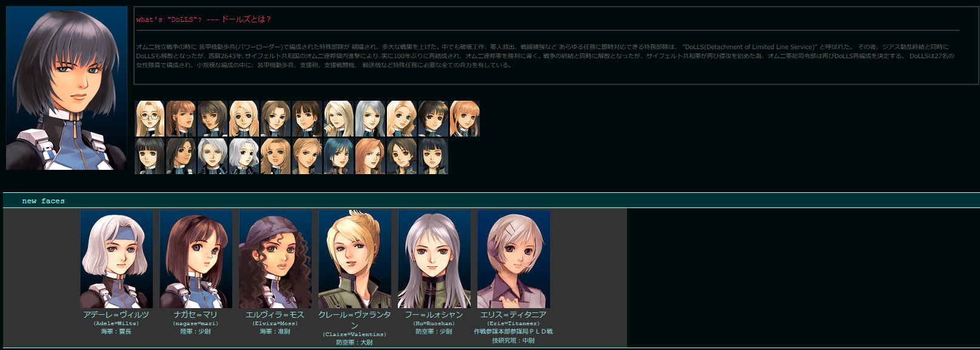Select the long black straight hair portrait icon
This screenshot has width=980, height=350.
(x=150, y=156)
